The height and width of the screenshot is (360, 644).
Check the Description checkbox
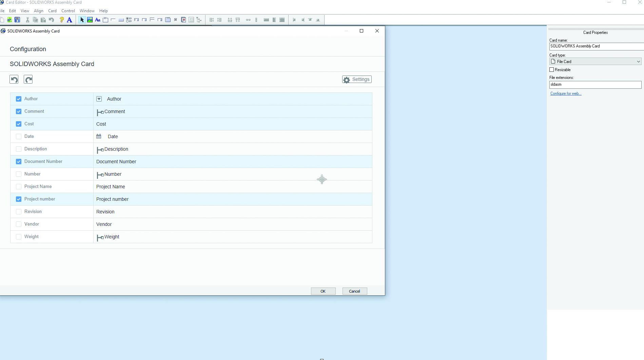tap(19, 149)
